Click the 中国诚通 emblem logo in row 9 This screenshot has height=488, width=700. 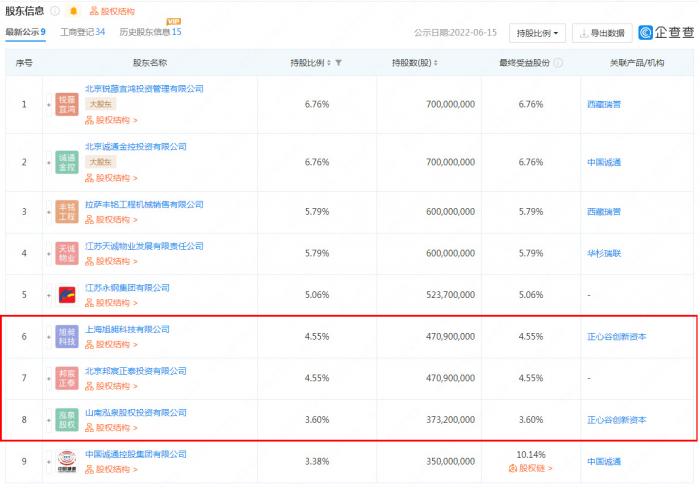[67, 462]
